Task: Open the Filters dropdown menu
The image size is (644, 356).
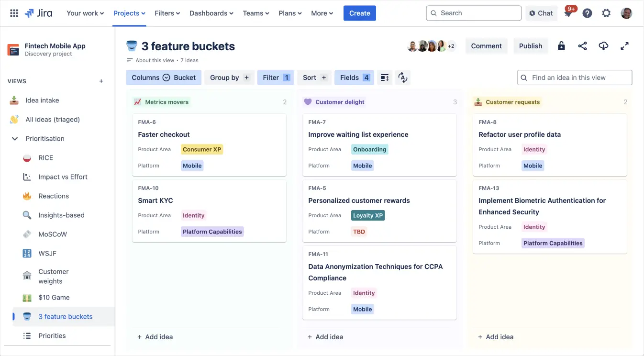Action: click(167, 13)
